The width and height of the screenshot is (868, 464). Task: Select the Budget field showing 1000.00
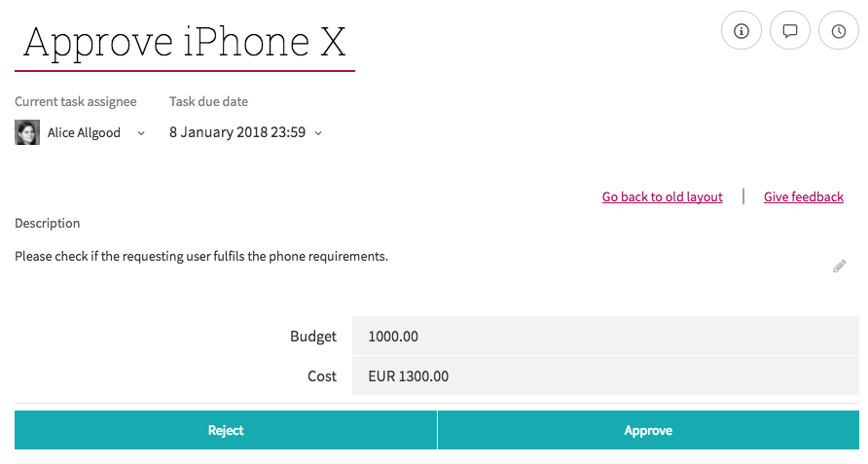click(605, 336)
